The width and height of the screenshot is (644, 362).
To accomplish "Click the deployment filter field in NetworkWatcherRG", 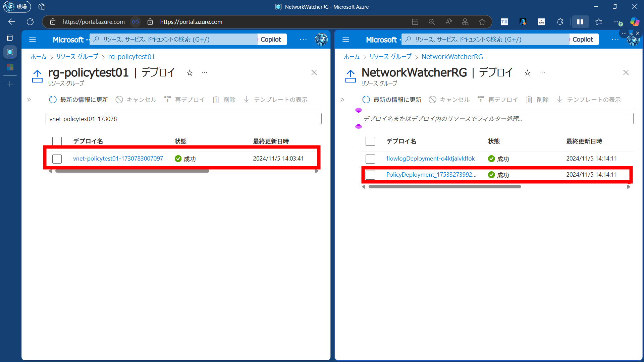I will tap(496, 119).
